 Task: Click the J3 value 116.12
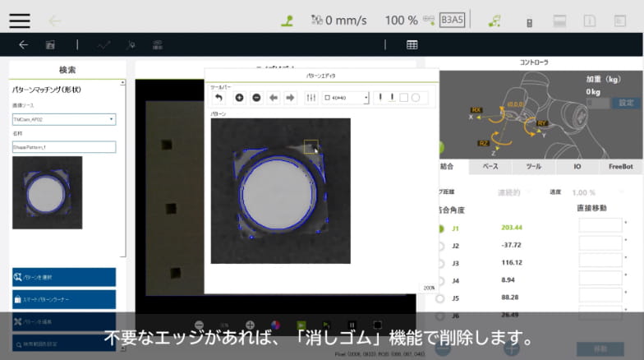click(x=511, y=262)
